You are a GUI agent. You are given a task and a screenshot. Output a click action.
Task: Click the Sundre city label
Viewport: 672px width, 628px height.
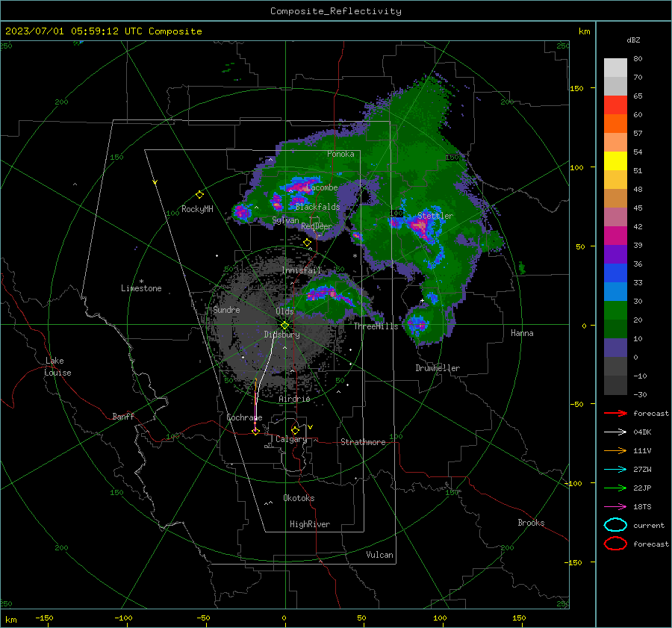point(226,309)
